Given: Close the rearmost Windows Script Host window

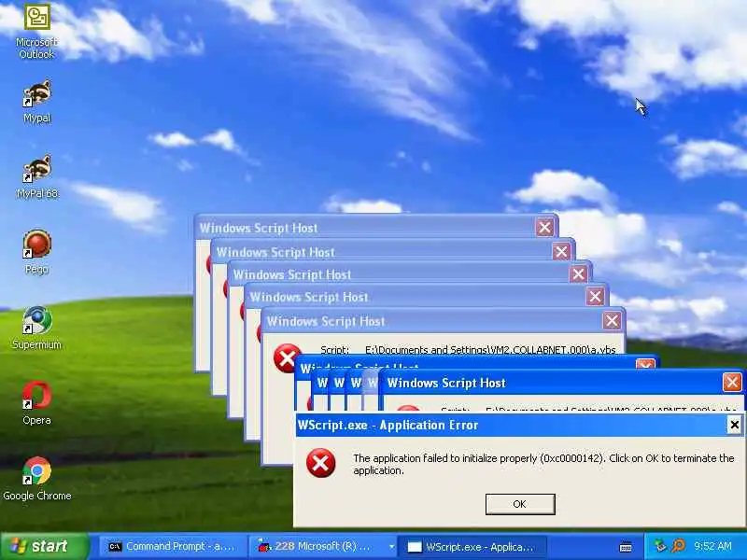Looking at the screenshot, I should pos(544,227).
